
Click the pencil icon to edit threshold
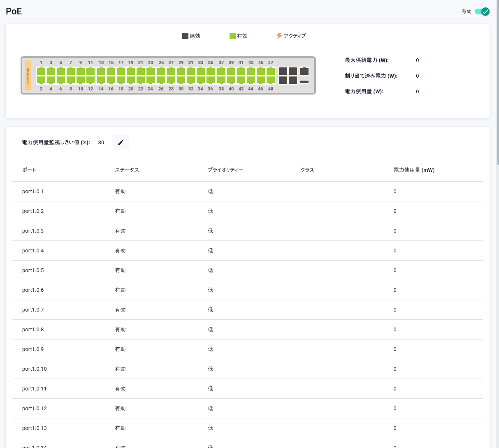pos(121,143)
